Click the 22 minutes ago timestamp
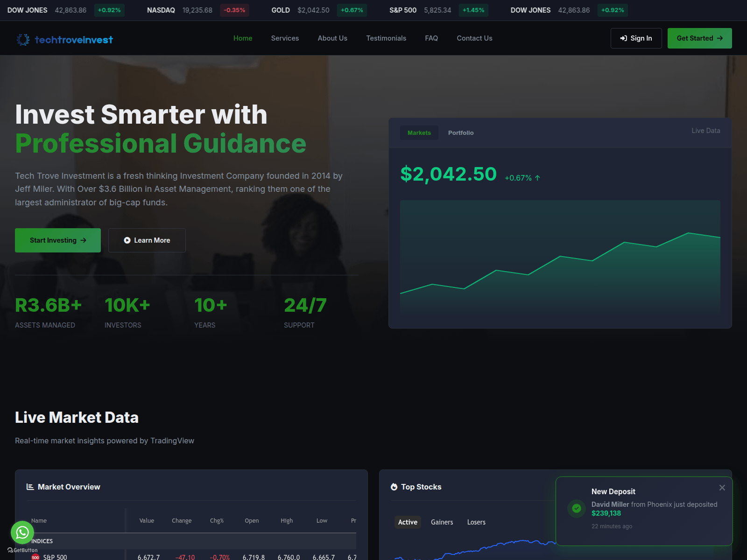This screenshot has height=560, width=747. point(612,526)
